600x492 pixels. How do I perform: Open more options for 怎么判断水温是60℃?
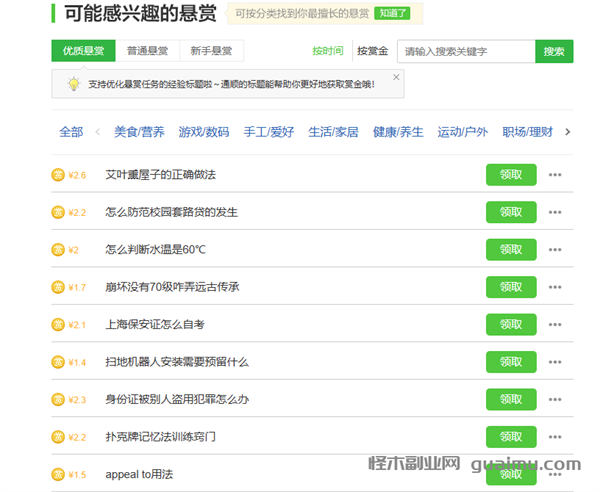555,250
